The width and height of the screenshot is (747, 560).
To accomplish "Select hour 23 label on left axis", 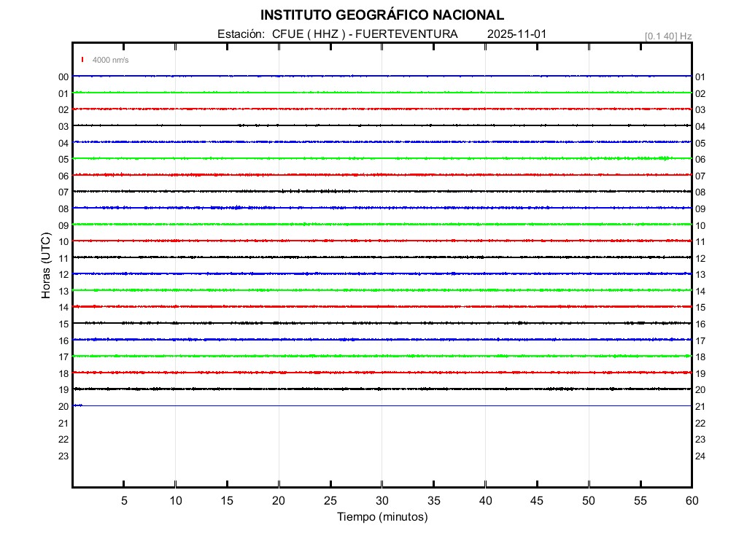I will click(x=63, y=456).
